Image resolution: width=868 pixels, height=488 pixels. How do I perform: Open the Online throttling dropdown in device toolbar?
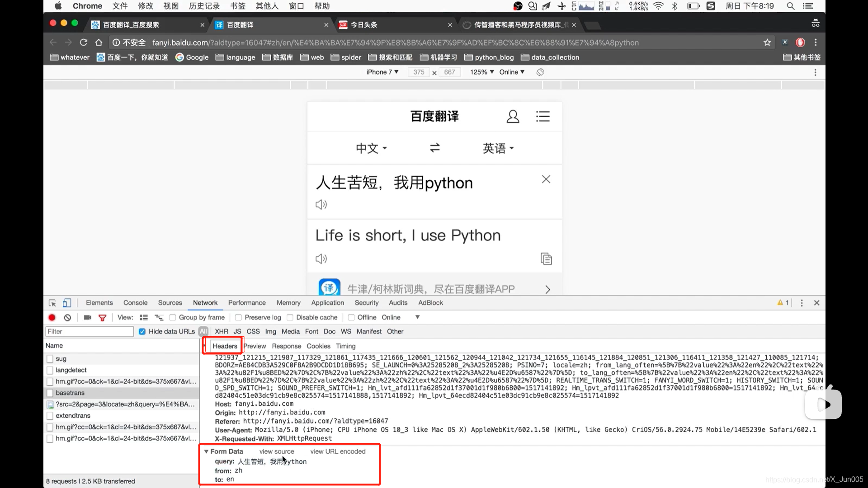pyautogui.click(x=512, y=72)
